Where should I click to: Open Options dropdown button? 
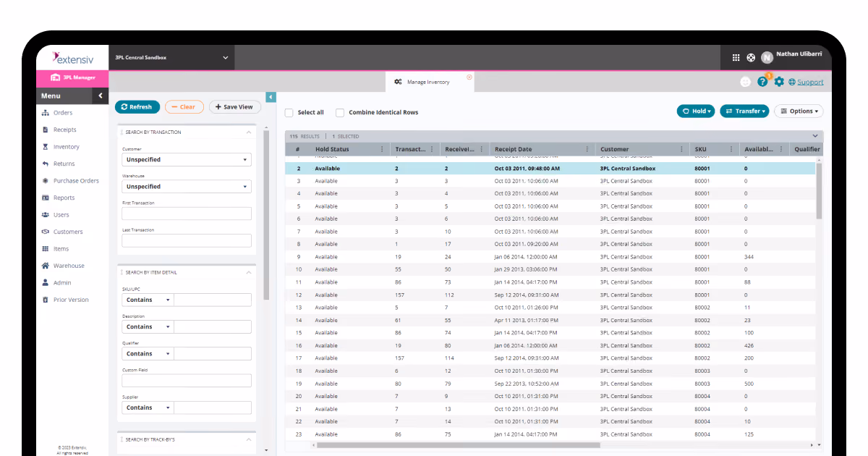799,111
